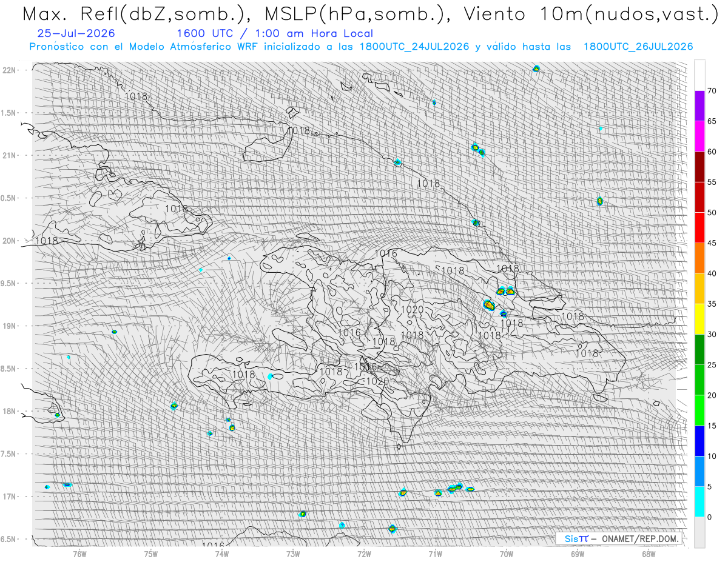Click the yellow 30–35 dBZ colorbar segment
The height and width of the screenshot is (562, 728).
699,319
